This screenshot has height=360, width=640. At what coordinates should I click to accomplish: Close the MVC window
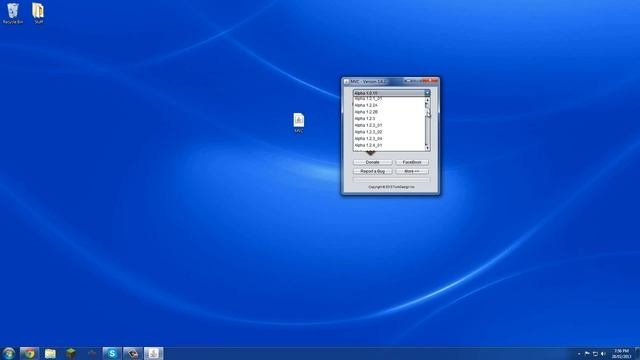point(431,81)
